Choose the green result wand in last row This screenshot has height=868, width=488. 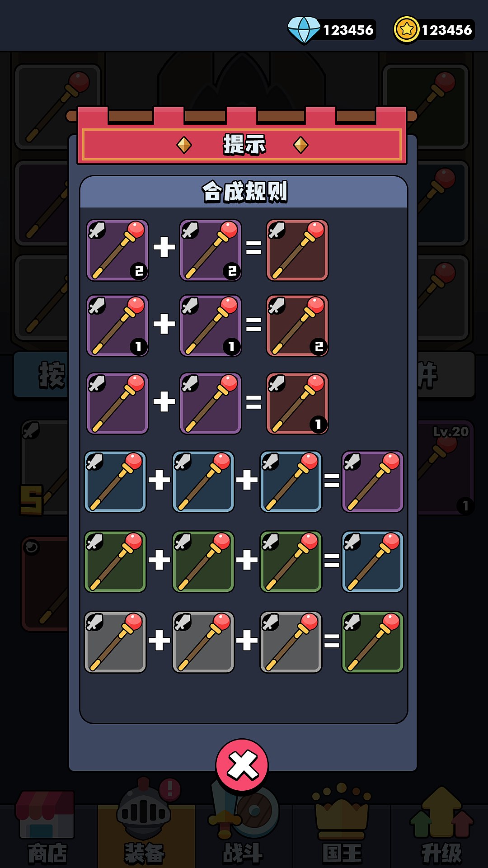point(372,642)
